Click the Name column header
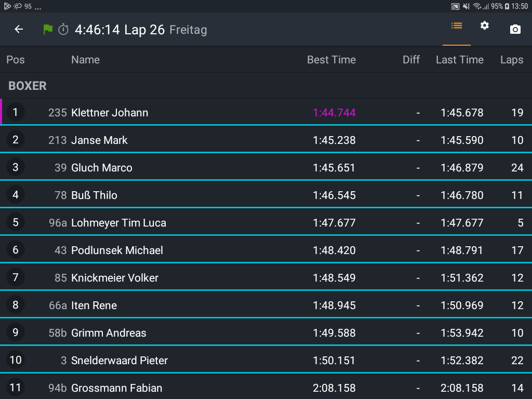The width and height of the screenshot is (532, 399). point(85,60)
